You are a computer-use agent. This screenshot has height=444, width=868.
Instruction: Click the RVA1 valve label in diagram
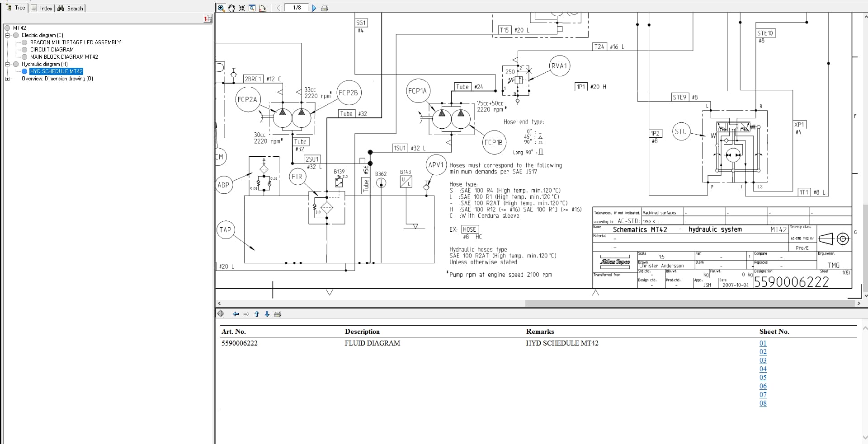559,66
